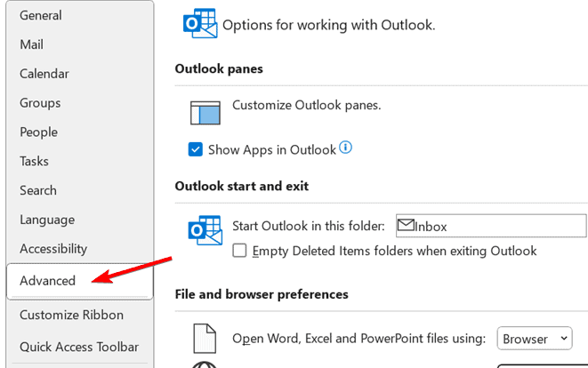Open the Accessibility options category
588x368 pixels.
point(53,249)
